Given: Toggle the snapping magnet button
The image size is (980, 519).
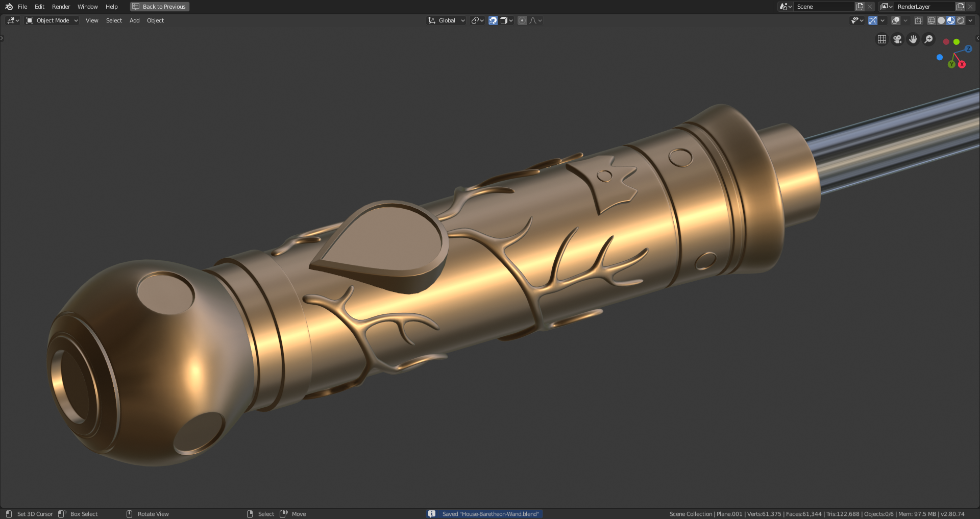Looking at the screenshot, I should point(493,20).
